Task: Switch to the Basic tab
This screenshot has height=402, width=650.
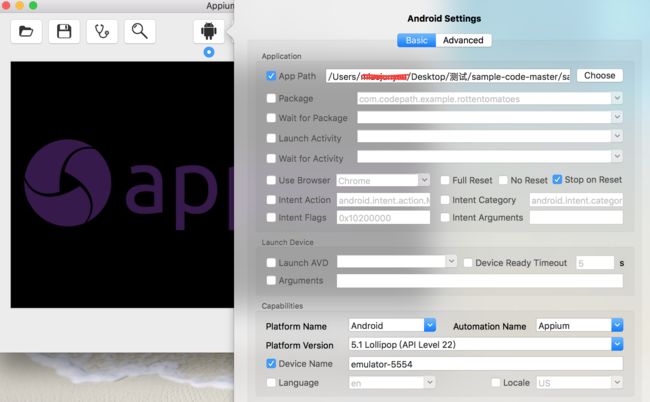Action: (416, 40)
